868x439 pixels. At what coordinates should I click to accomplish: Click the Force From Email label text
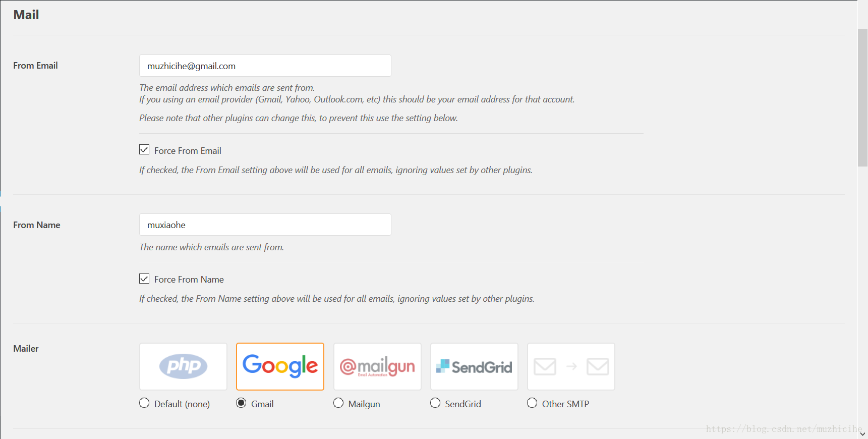[188, 151]
